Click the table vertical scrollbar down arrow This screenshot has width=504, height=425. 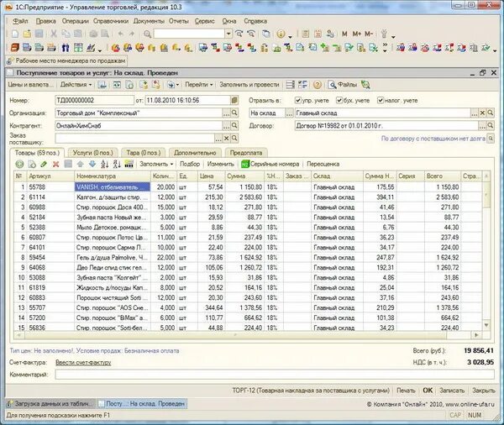(486, 325)
